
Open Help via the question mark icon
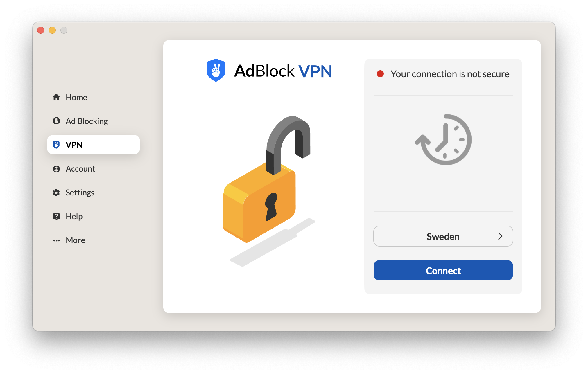(56, 216)
